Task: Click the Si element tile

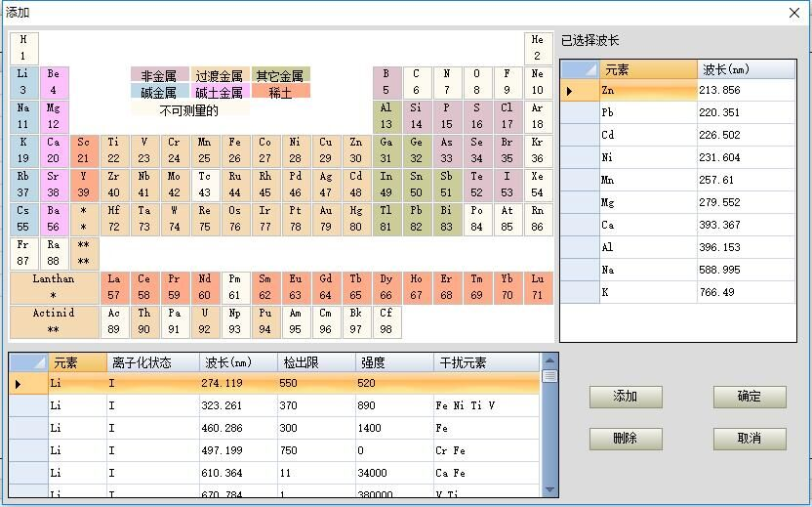Action: (x=416, y=115)
